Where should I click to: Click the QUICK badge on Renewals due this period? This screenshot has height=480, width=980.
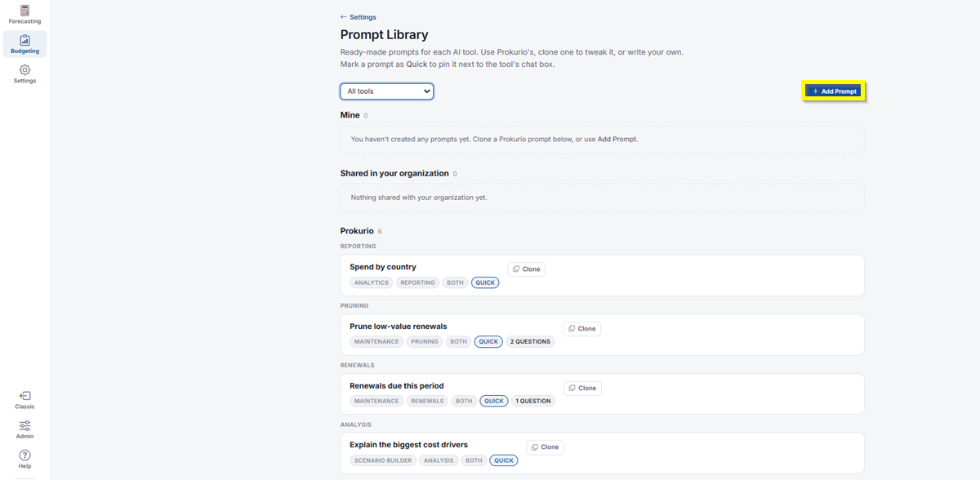click(494, 402)
